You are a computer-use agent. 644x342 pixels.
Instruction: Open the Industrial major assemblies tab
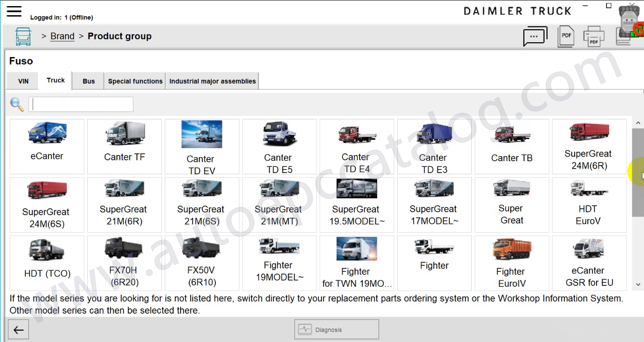(212, 81)
